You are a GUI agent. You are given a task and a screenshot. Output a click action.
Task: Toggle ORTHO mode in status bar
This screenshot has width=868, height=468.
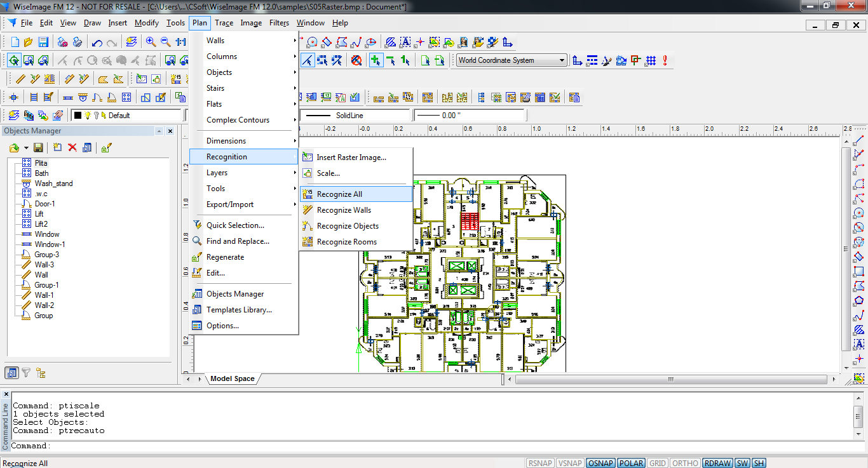[685, 463]
